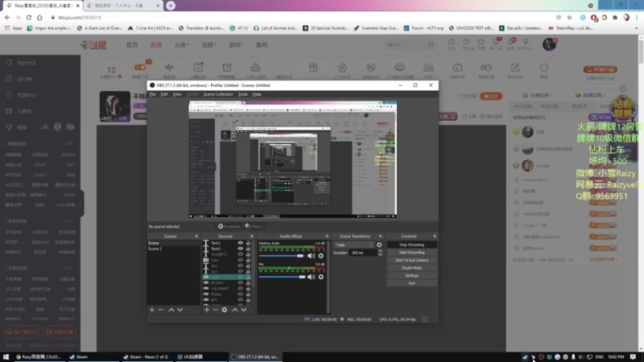Image resolution: width=644 pixels, height=362 pixels.
Task: Open the Tools menu in OBS
Action: [243, 94]
